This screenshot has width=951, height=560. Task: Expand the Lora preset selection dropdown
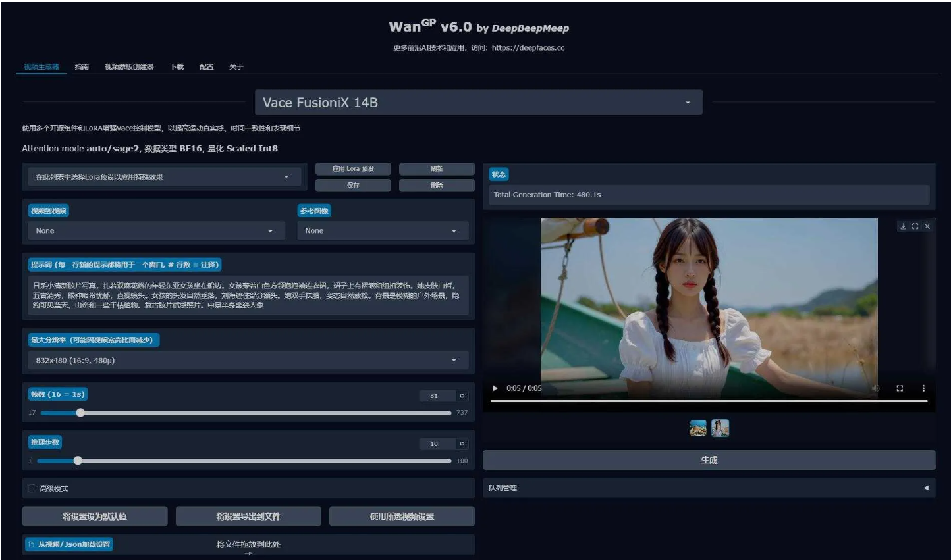pos(161,177)
